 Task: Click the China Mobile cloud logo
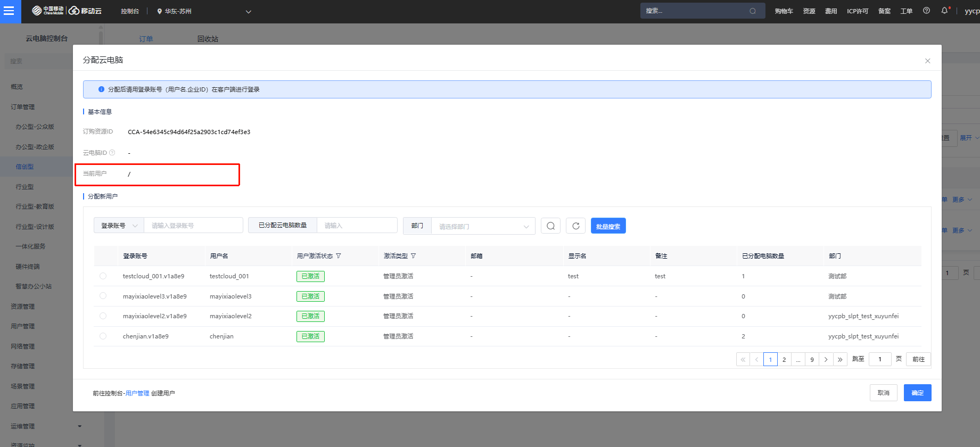[67, 11]
